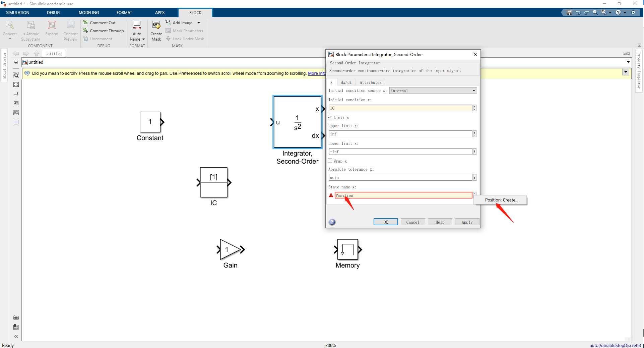
Task: Switch to the MODELING tab
Action: (89, 12)
